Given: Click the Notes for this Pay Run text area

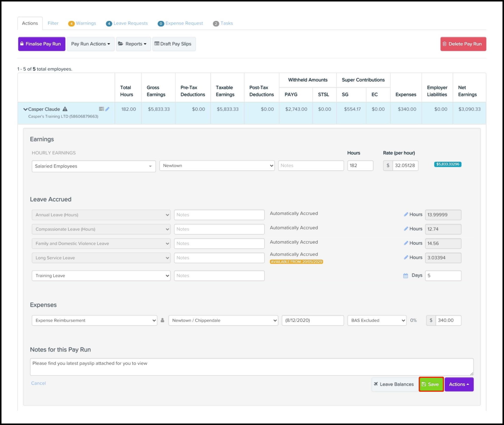Looking at the screenshot, I should [251, 367].
